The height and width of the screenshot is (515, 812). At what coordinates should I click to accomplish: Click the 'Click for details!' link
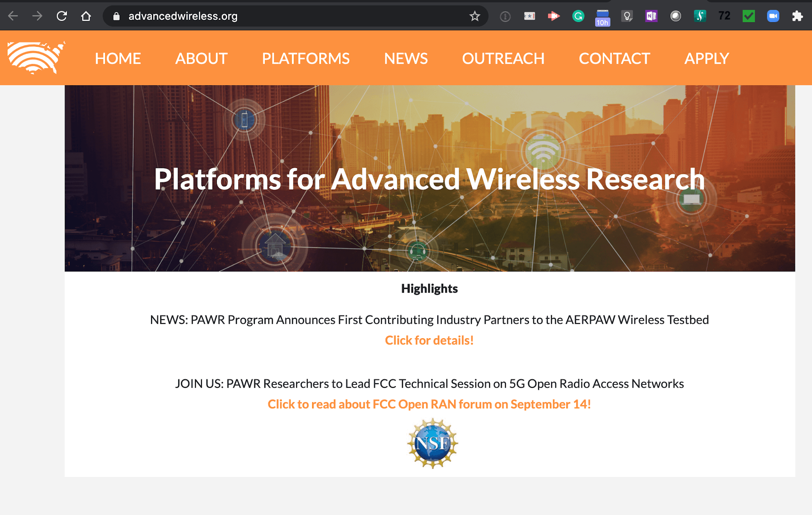click(429, 340)
